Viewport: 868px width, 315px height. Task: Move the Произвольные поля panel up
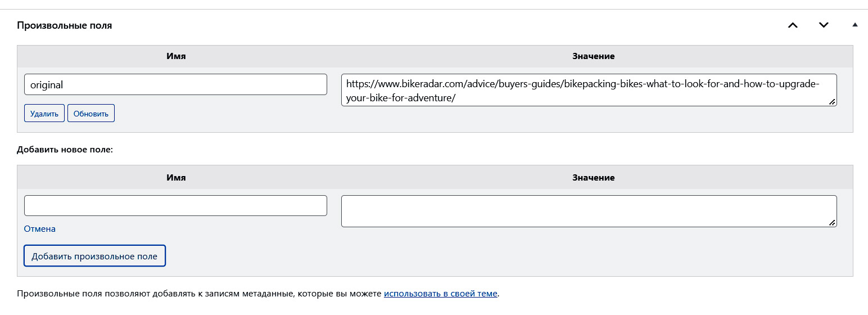[793, 25]
